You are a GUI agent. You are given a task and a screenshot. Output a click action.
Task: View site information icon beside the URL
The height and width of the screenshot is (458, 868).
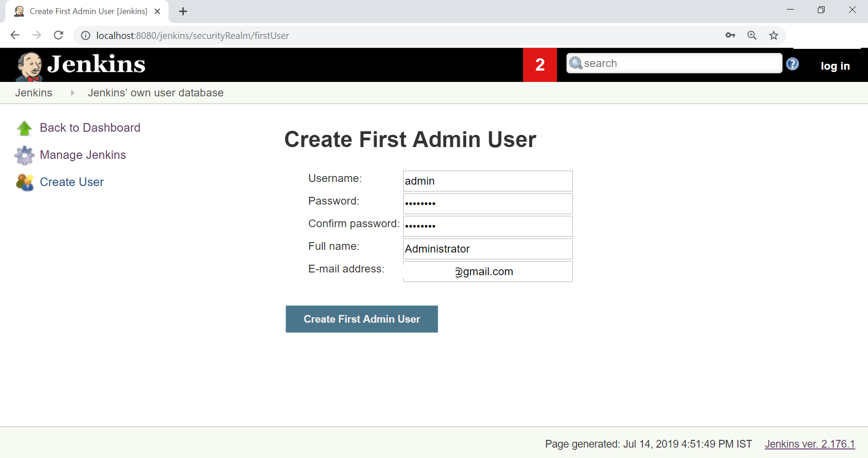pos(85,35)
